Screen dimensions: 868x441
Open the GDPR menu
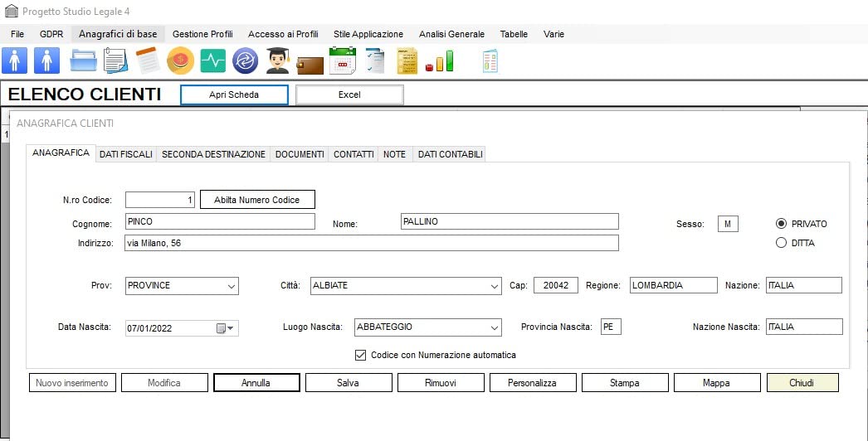click(x=51, y=34)
